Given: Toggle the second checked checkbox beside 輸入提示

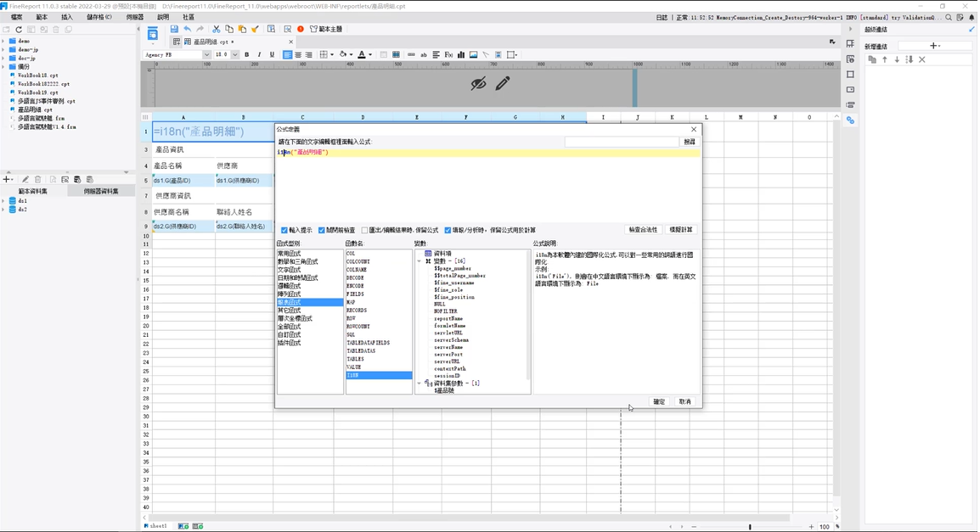Looking at the screenshot, I should pyautogui.click(x=322, y=231).
